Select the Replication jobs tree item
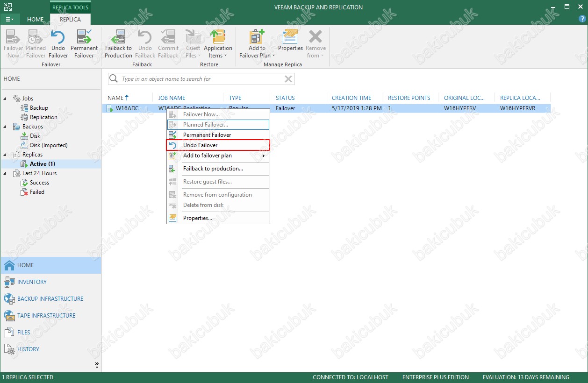 (43, 117)
